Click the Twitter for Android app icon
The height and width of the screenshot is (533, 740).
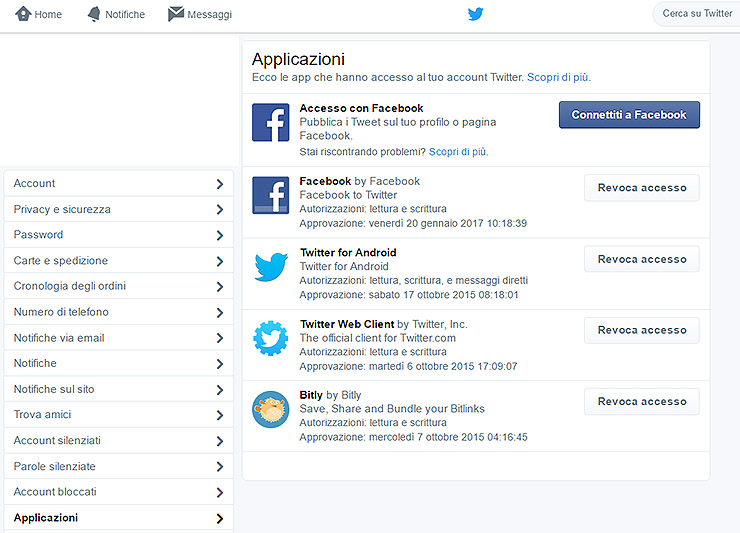coord(270,267)
